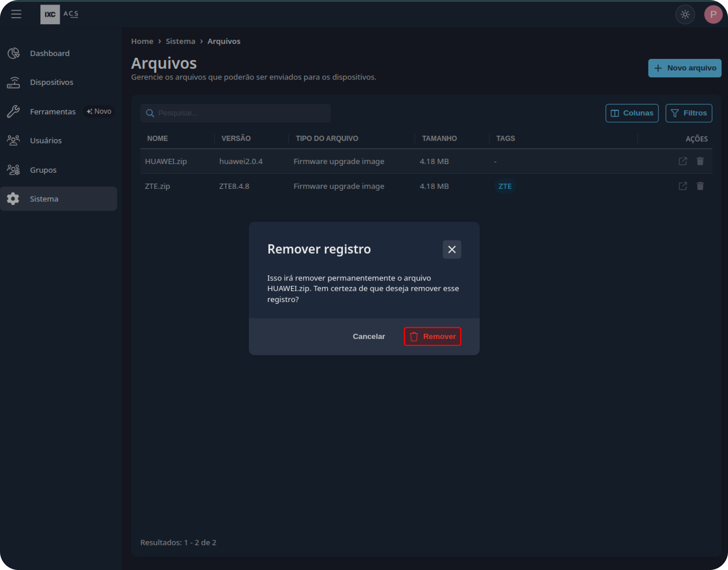Click the Grupos people-gear icon

tap(13, 170)
